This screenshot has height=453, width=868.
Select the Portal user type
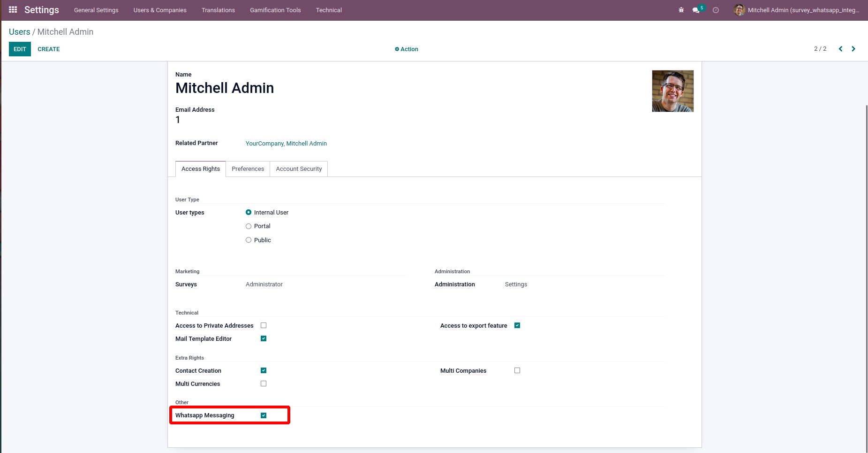(x=249, y=226)
